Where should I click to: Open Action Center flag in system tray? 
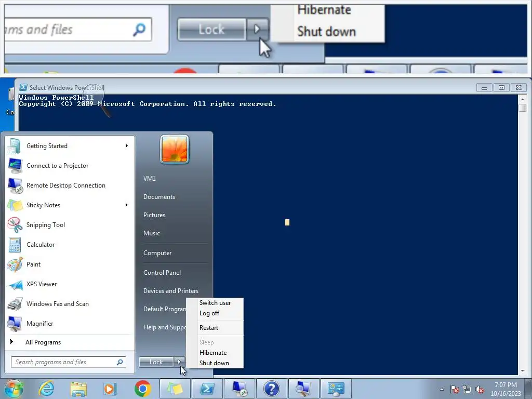[x=455, y=389]
